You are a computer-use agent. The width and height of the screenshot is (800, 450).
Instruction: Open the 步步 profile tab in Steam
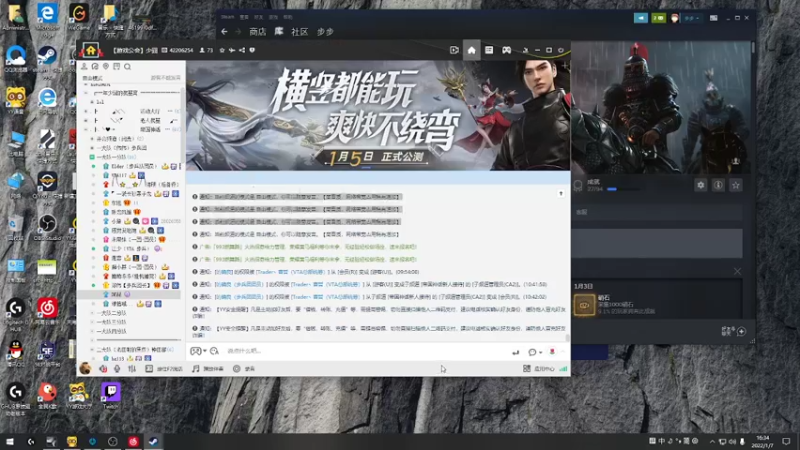coord(325,32)
